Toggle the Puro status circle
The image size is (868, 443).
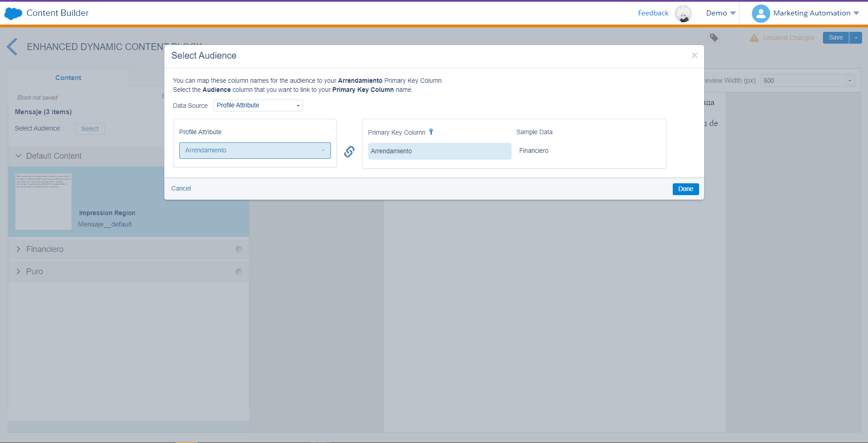point(239,272)
